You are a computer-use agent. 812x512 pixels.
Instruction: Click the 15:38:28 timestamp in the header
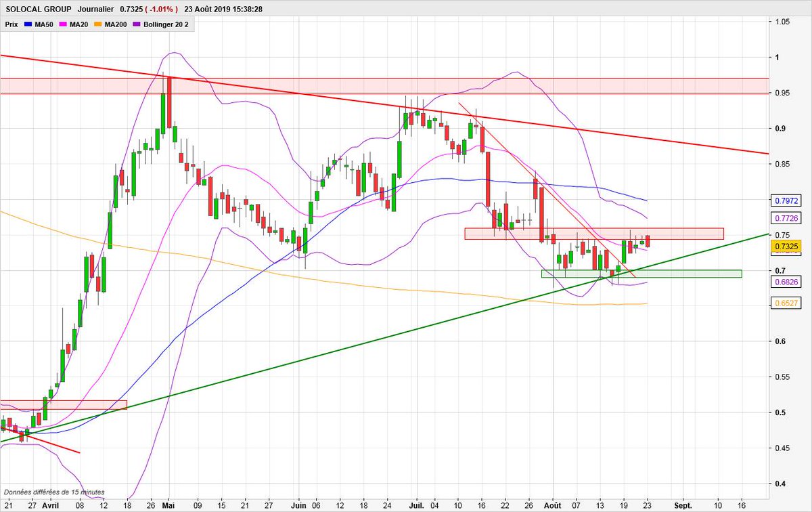[248, 9]
